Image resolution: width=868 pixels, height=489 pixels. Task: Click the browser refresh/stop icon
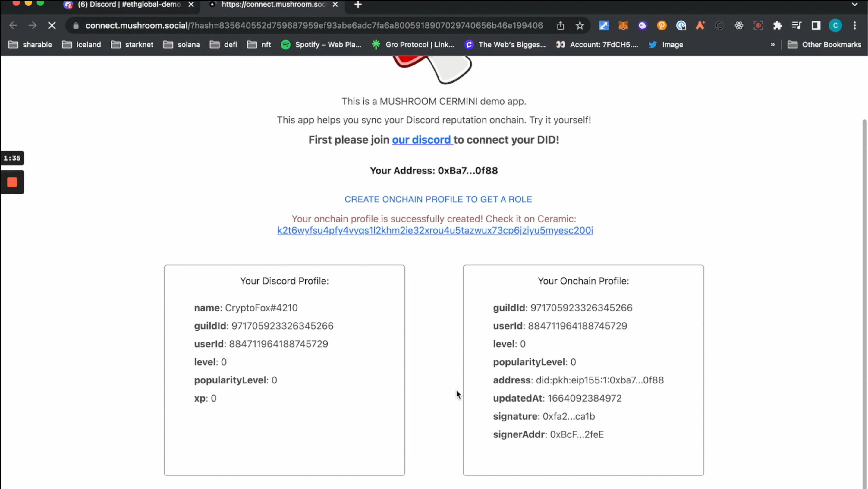pos(52,24)
